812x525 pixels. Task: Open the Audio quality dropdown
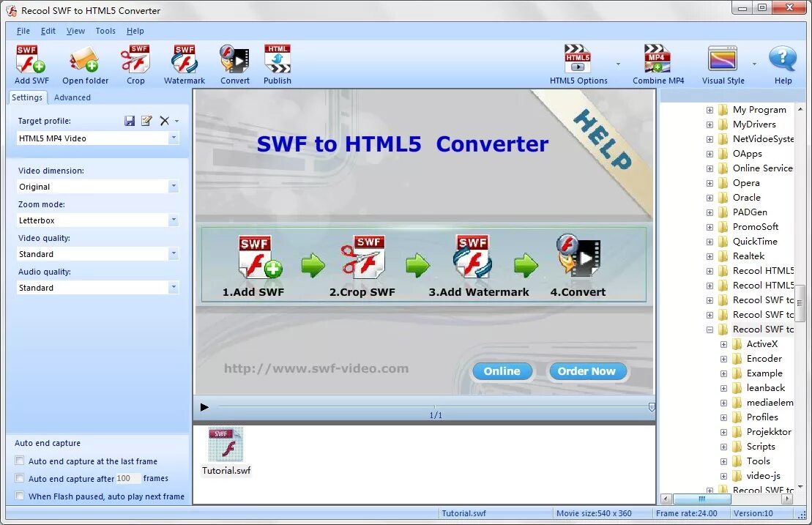point(174,287)
